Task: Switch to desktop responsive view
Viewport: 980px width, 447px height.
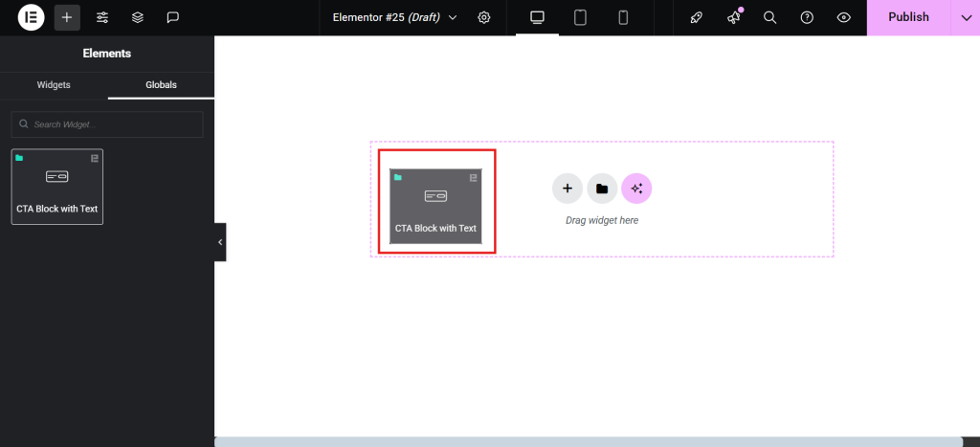Action: click(537, 17)
